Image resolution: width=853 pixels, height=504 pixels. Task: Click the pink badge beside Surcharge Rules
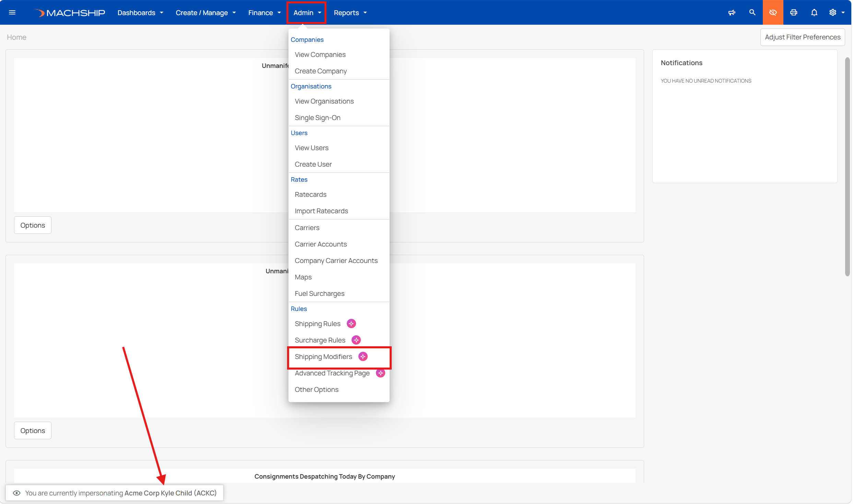coord(356,340)
